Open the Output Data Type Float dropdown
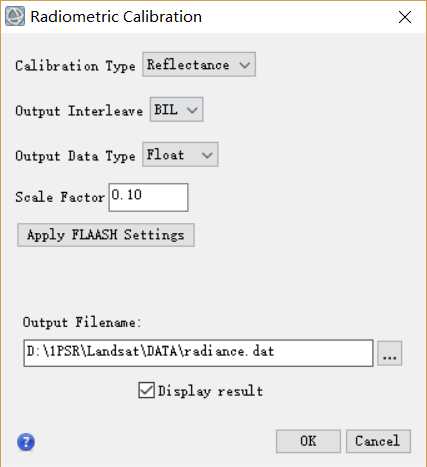427x467 pixels. pyautogui.click(x=180, y=155)
